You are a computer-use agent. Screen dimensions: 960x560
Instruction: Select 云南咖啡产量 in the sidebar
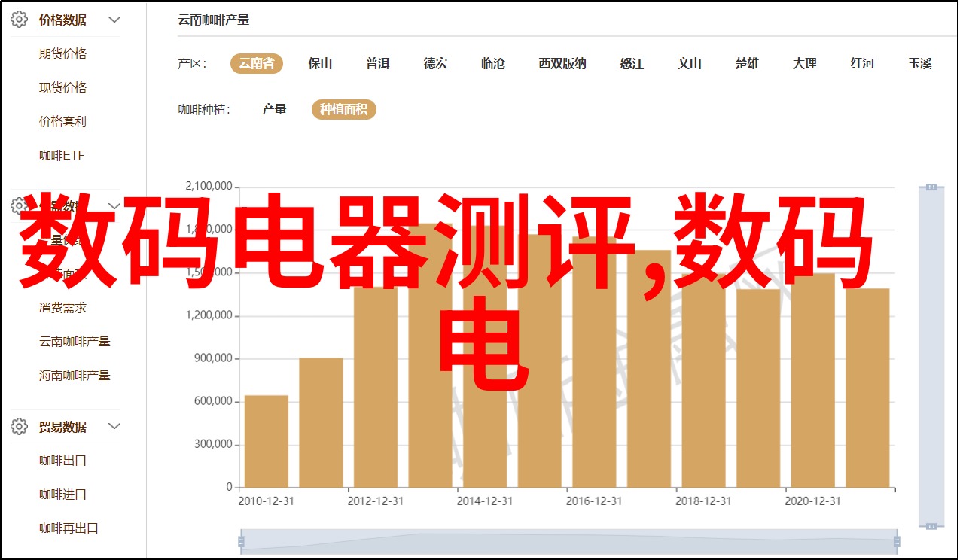75,341
